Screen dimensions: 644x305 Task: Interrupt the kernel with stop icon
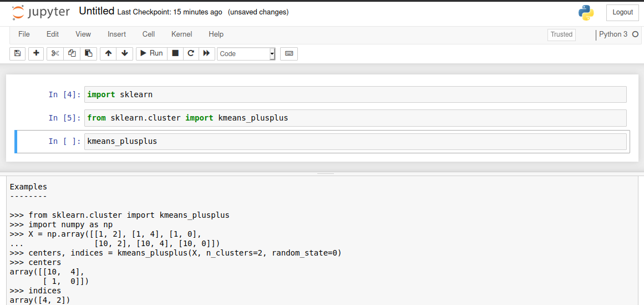175,53
